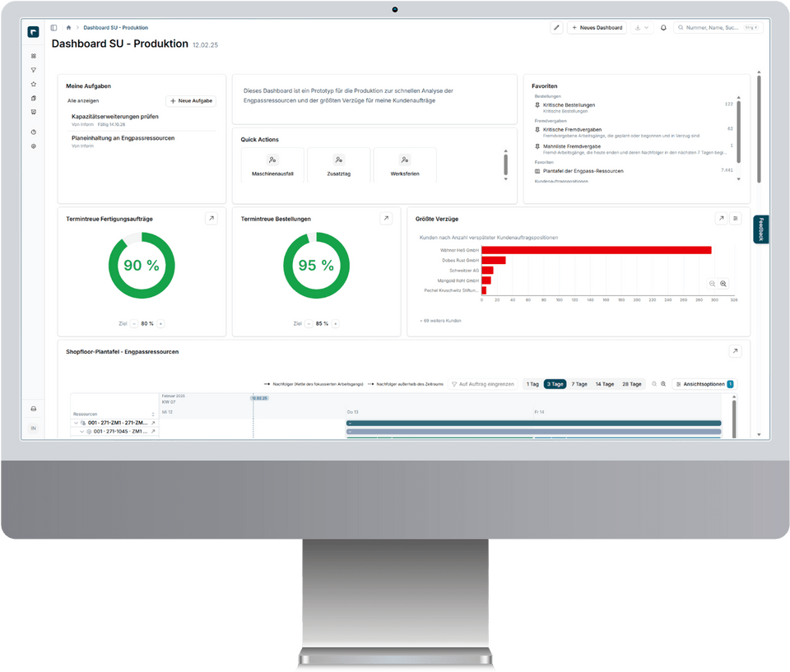Zoom in the Größte Verzüge bar chart
This screenshot has width=790, height=672.
(x=723, y=284)
